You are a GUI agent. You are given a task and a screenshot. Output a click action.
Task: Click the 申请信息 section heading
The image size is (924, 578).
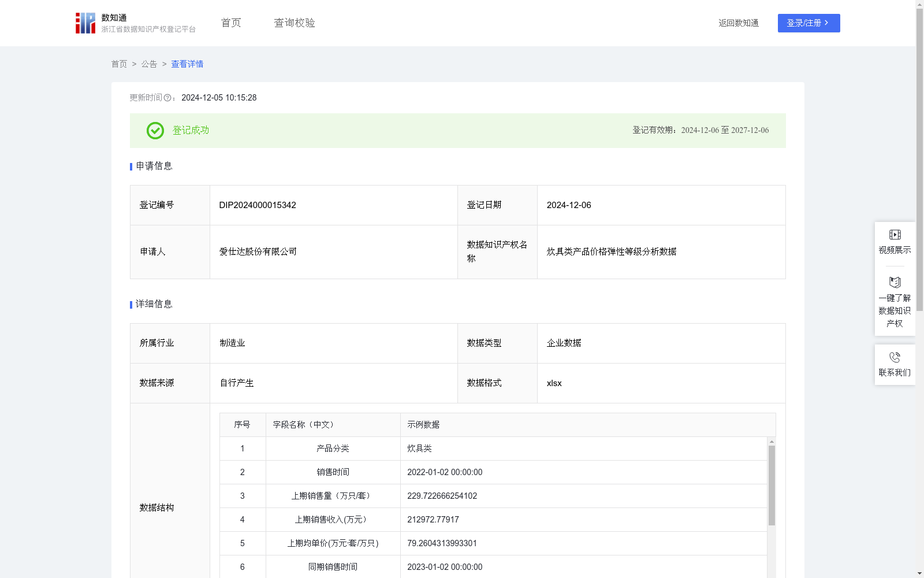(154, 166)
